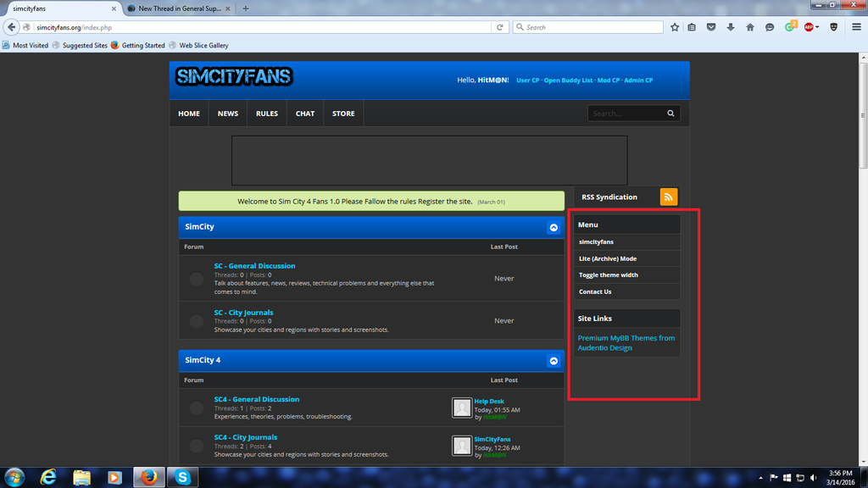Open the CHAT navigation item
The height and width of the screenshot is (488, 868).
pos(305,114)
